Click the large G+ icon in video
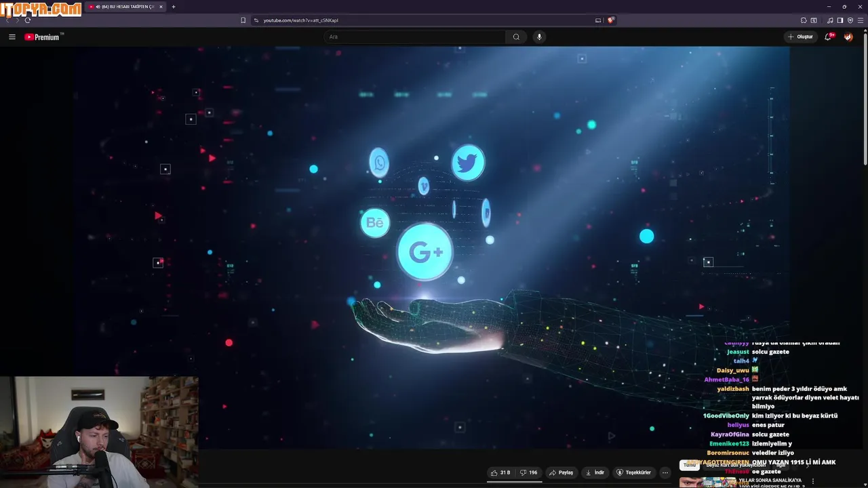Image resolution: width=868 pixels, height=488 pixels. [425, 252]
